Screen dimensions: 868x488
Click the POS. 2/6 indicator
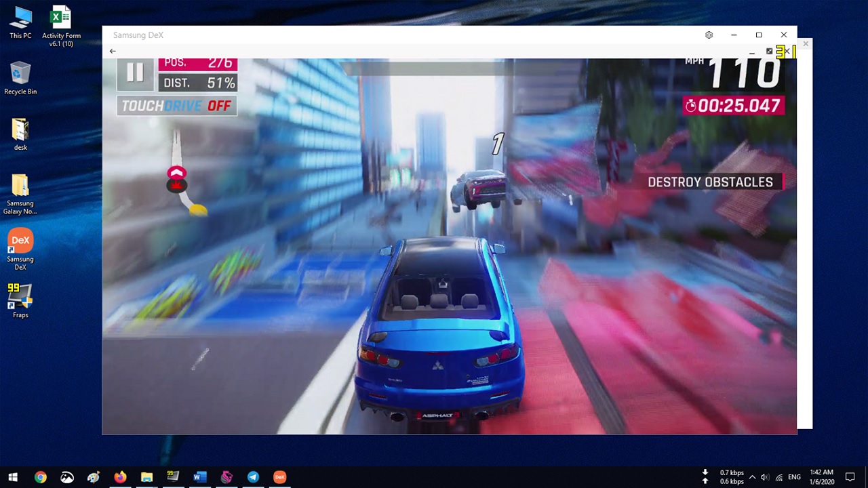coord(198,64)
